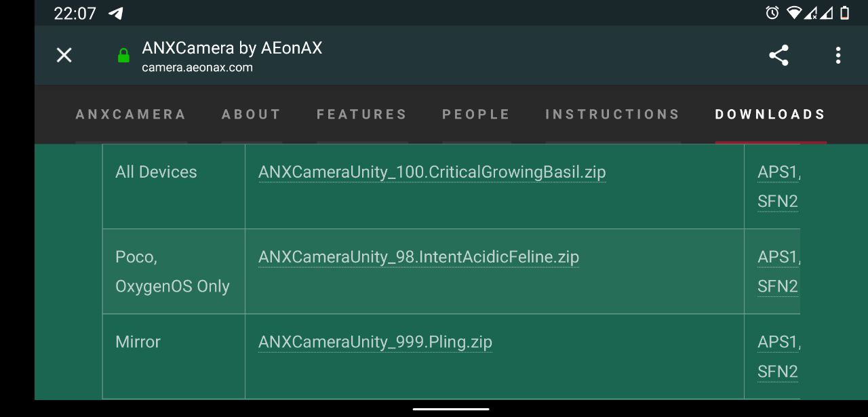Viewport: 868px width, 417px height.
Task: Tap the alarm icon in status bar
Action: click(772, 13)
